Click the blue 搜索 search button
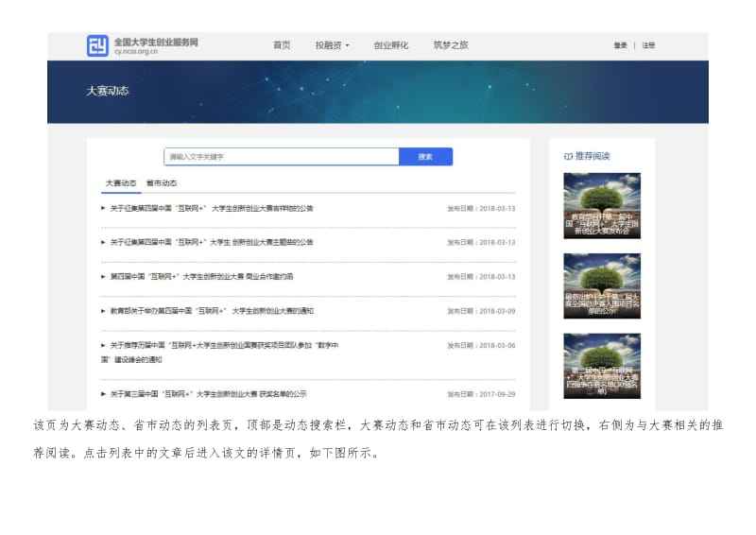Viewport: 756px width, 535px height. [x=426, y=157]
